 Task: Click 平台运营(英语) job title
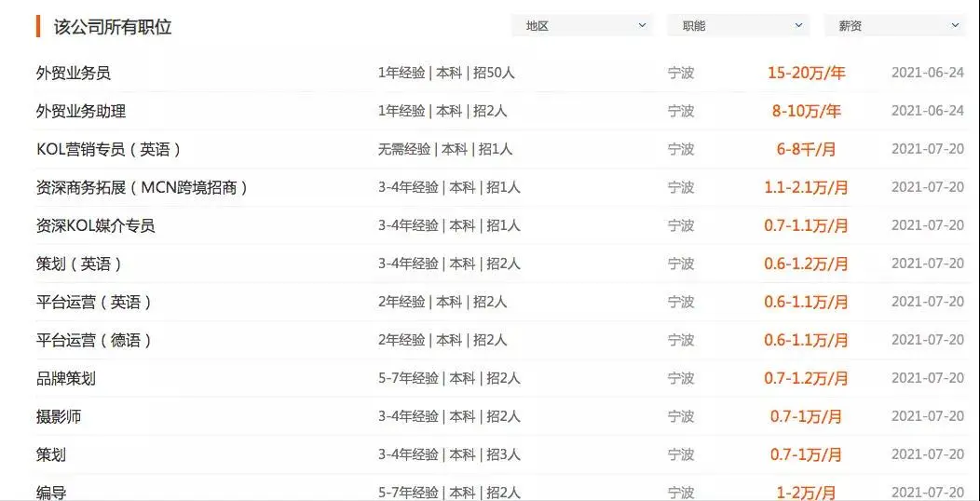pyautogui.click(x=94, y=302)
